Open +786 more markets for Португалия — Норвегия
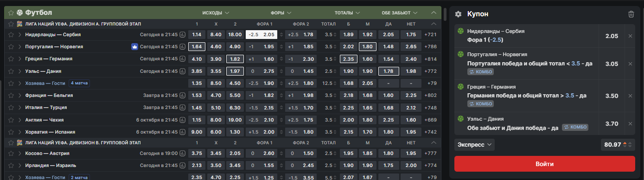This screenshot has height=180, width=644. (x=430, y=47)
